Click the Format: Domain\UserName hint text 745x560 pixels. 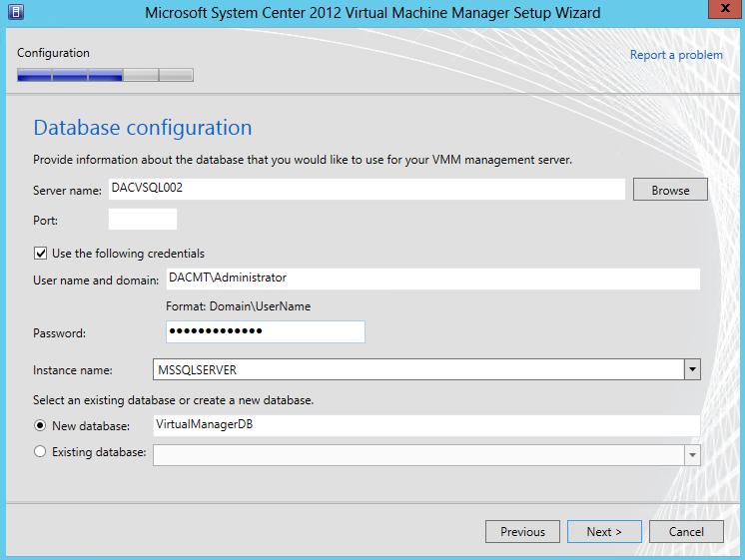(x=238, y=306)
